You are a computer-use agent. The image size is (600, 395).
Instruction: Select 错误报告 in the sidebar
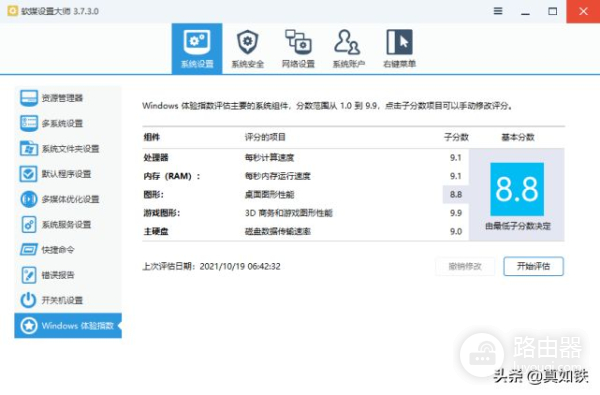pyautogui.click(x=68, y=275)
